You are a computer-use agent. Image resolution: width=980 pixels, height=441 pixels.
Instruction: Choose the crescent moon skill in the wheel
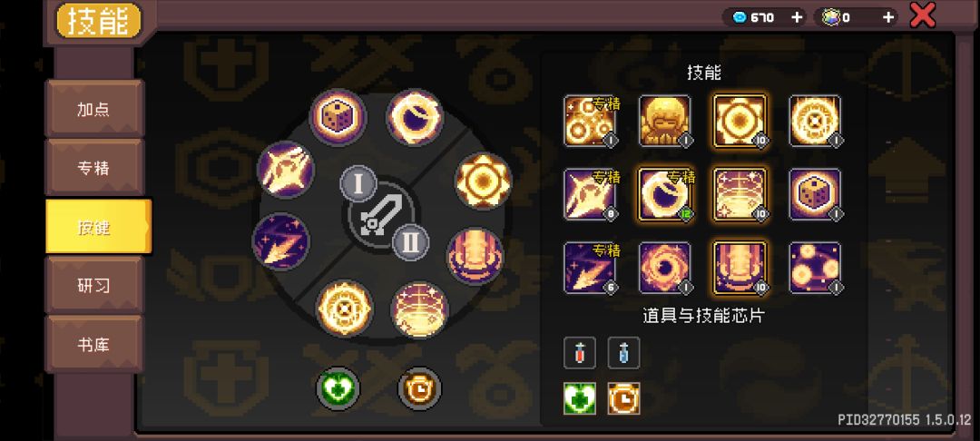pyautogui.click(x=415, y=117)
